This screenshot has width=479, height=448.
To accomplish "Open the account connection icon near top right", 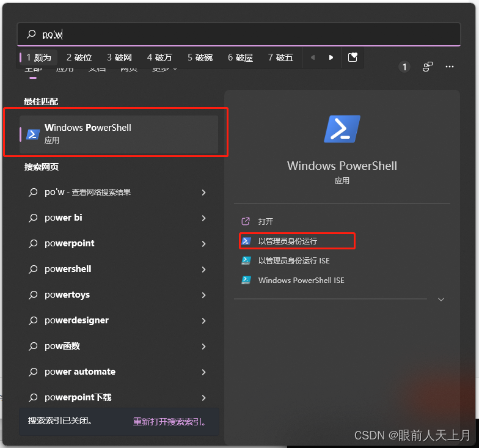I will [428, 67].
